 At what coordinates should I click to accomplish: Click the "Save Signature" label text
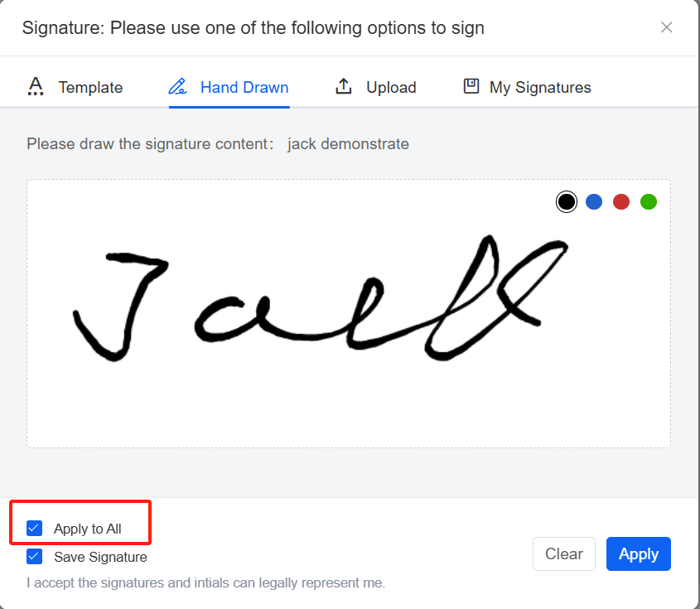(x=100, y=557)
